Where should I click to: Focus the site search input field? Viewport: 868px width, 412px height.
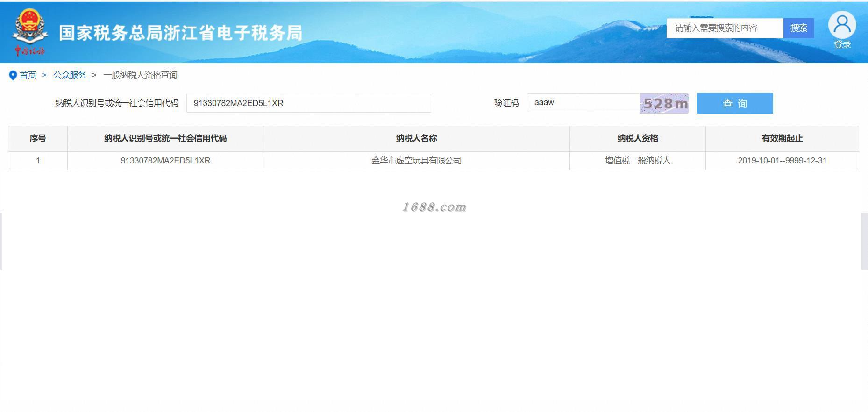tap(725, 28)
